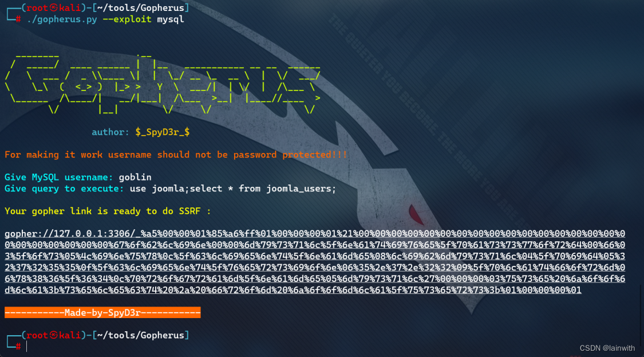The image size is (644, 357).
Task: Click the bottom prompt "root㉿kali" text
Action: 54,335
